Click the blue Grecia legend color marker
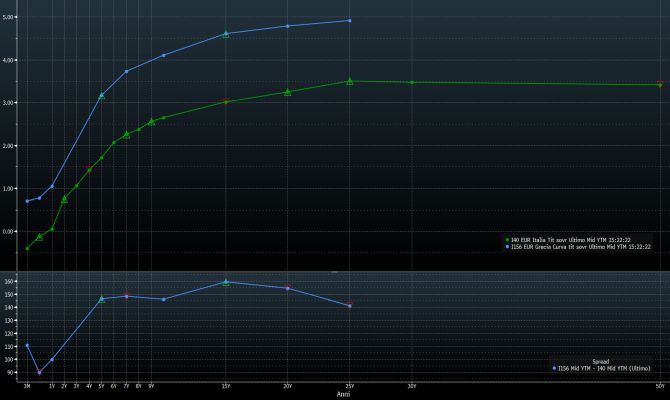 pyautogui.click(x=507, y=246)
